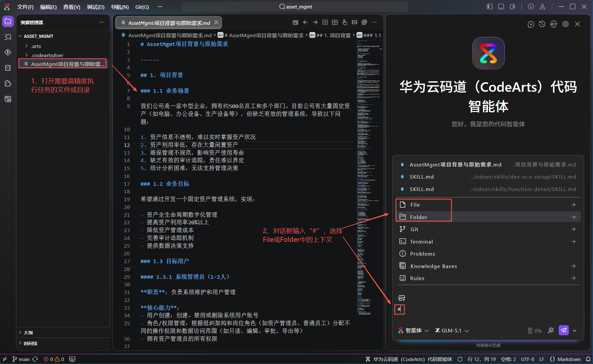Open the 调试(D) menu
593x364 pixels.
point(95,7)
